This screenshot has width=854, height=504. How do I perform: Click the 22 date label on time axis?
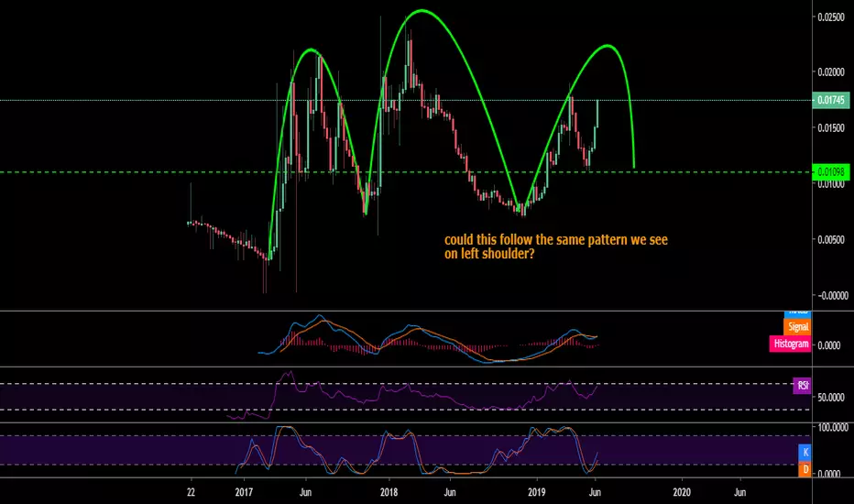point(191,493)
